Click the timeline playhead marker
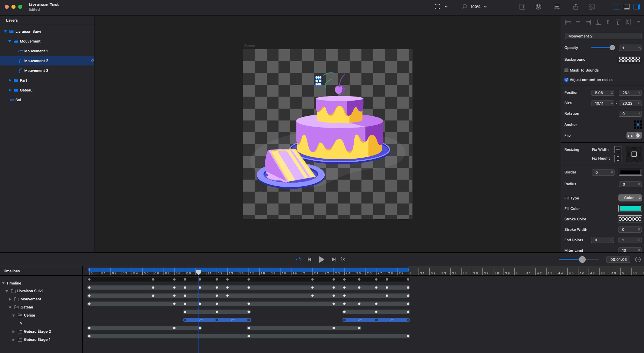This screenshot has height=353, width=644. click(199, 272)
